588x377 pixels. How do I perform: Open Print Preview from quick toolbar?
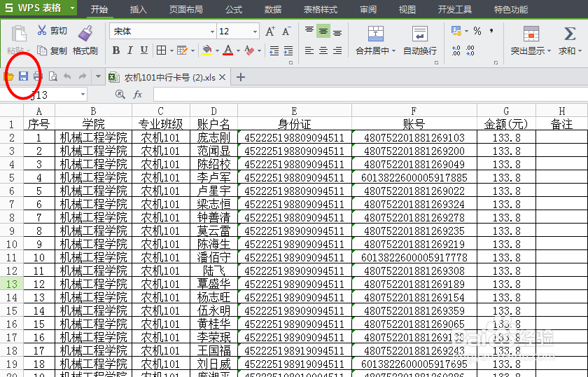pos(53,76)
